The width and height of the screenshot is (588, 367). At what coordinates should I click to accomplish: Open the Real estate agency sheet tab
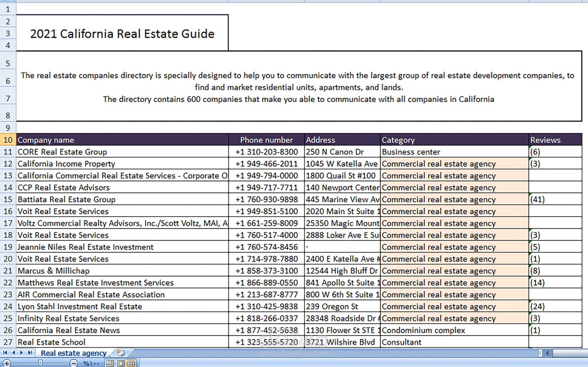click(73, 353)
